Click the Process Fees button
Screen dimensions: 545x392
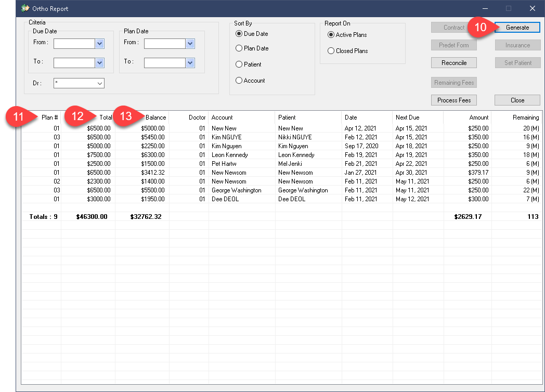[x=454, y=100]
